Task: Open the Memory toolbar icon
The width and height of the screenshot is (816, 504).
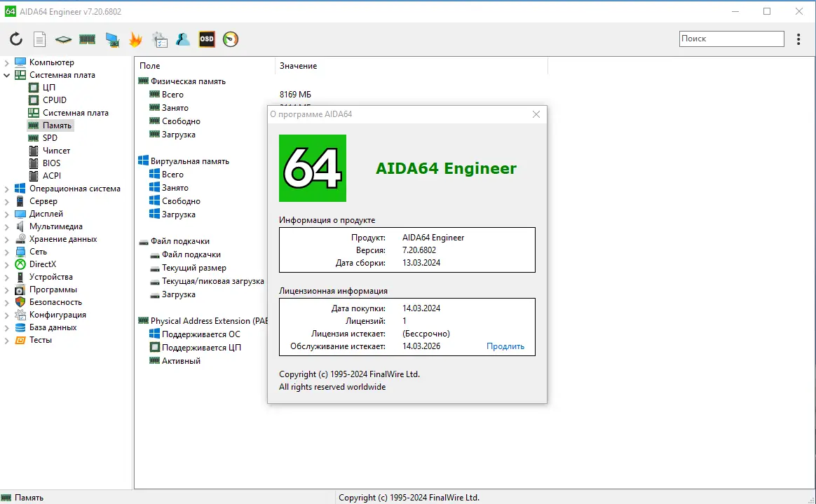Action: pyautogui.click(x=87, y=39)
